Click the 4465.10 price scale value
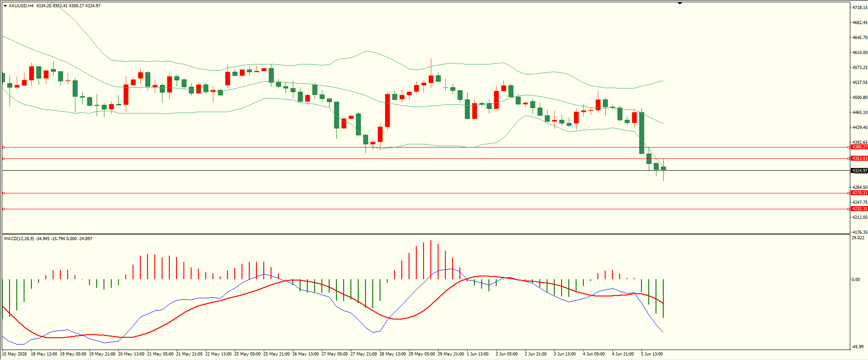The height and width of the screenshot is (360, 868). (860, 112)
